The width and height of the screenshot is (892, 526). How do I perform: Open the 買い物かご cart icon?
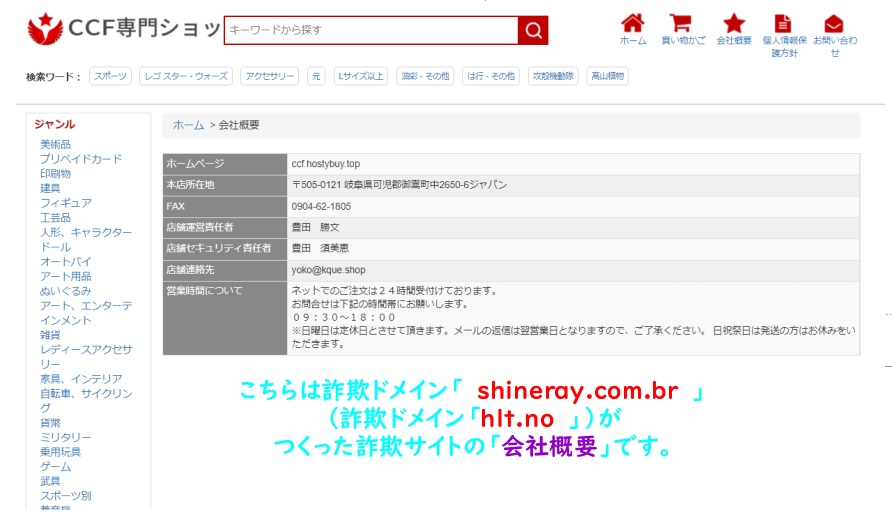[x=682, y=24]
